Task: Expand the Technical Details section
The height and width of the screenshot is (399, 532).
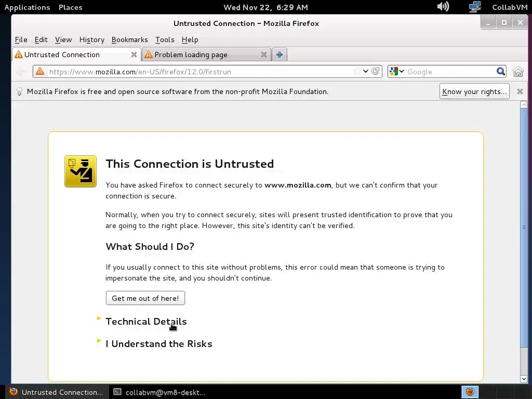Action: pyautogui.click(x=146, y=321)
